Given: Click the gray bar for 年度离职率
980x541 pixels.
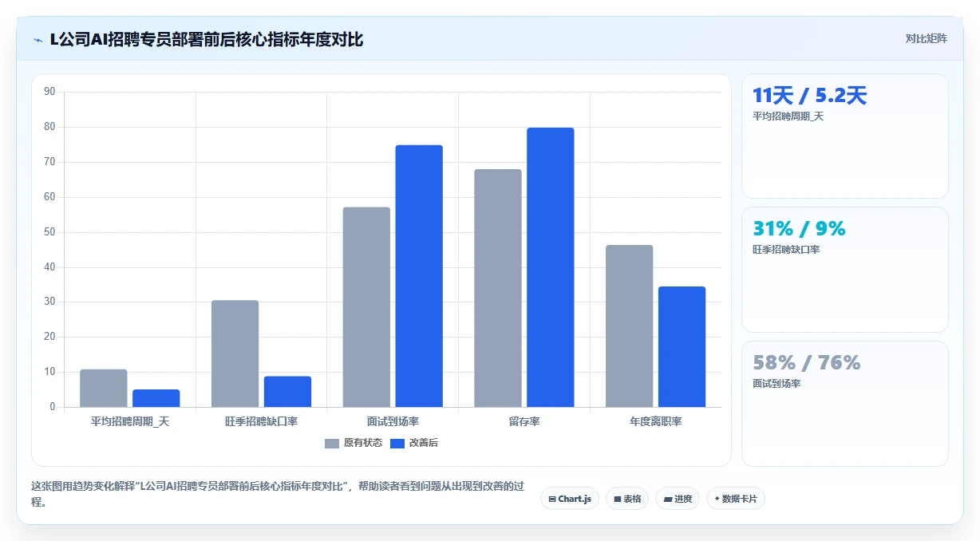Looking at the screenshot, I should (630, 326).
